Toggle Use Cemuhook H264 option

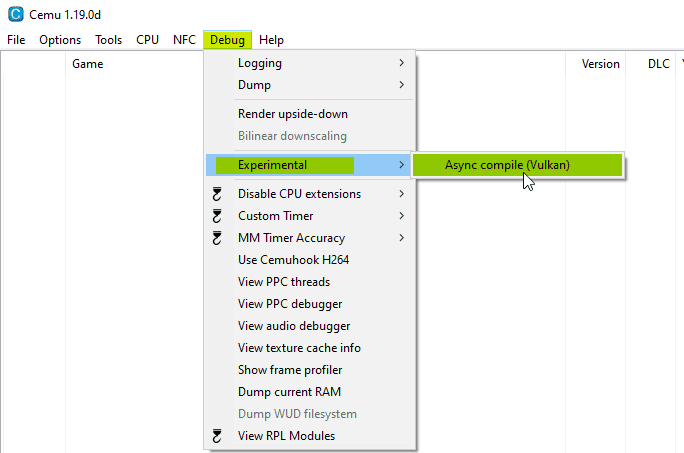coord(293,260)
